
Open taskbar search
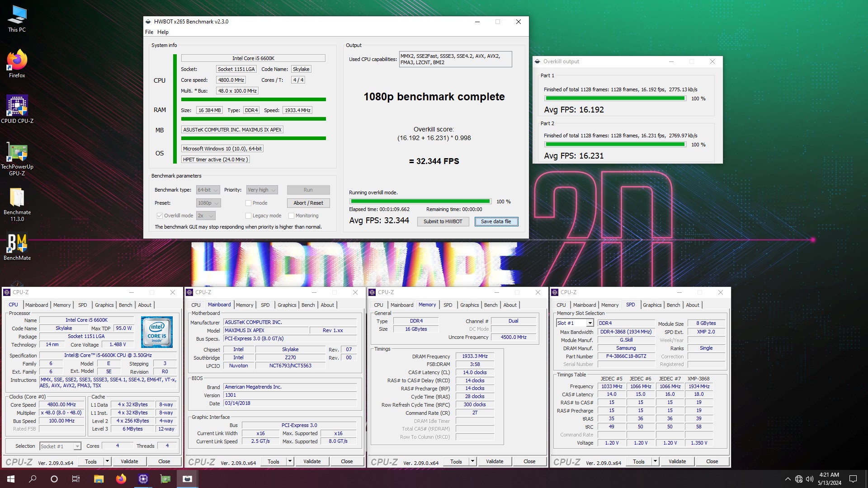coord(33,479)
